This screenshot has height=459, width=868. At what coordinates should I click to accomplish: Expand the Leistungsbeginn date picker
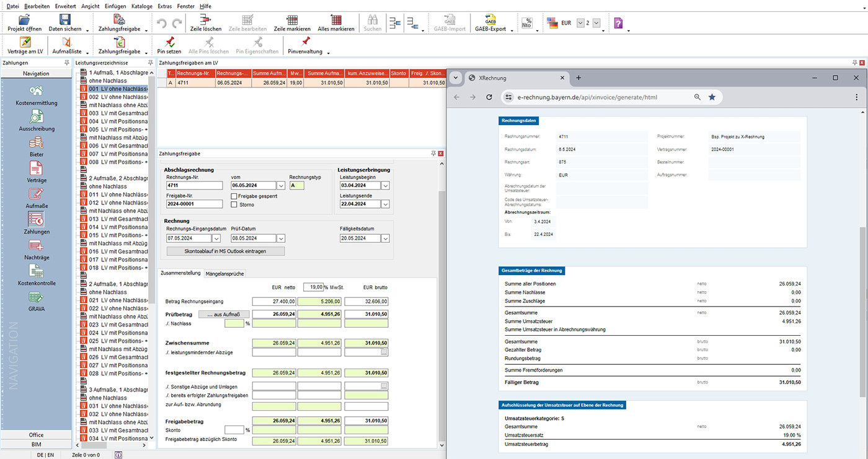[x=385, y=185]
